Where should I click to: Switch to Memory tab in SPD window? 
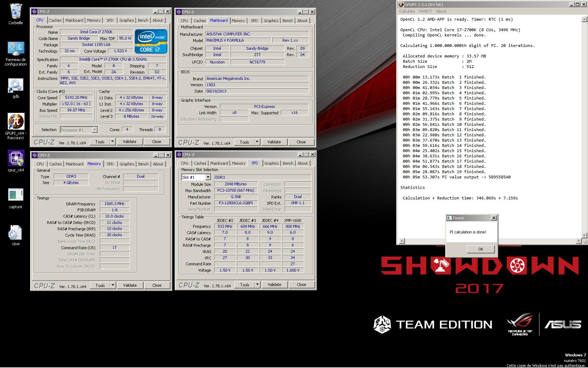pos(238,163)
